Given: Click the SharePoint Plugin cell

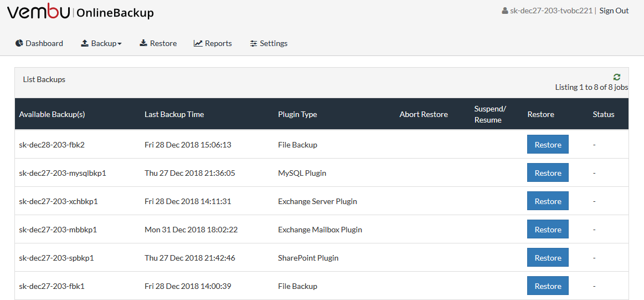Looking at the screenshot, I should click(x=308, y=258).
